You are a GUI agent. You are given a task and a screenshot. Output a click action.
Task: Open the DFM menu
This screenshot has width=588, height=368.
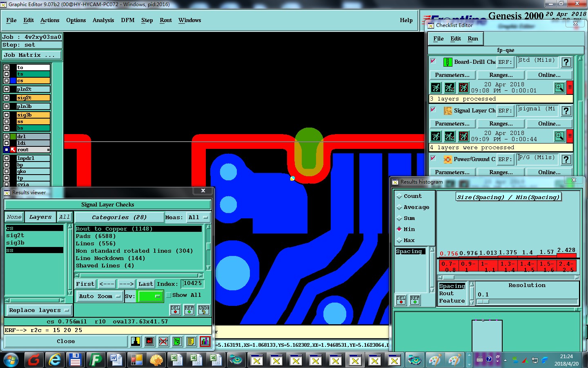(x=128, y=20)
